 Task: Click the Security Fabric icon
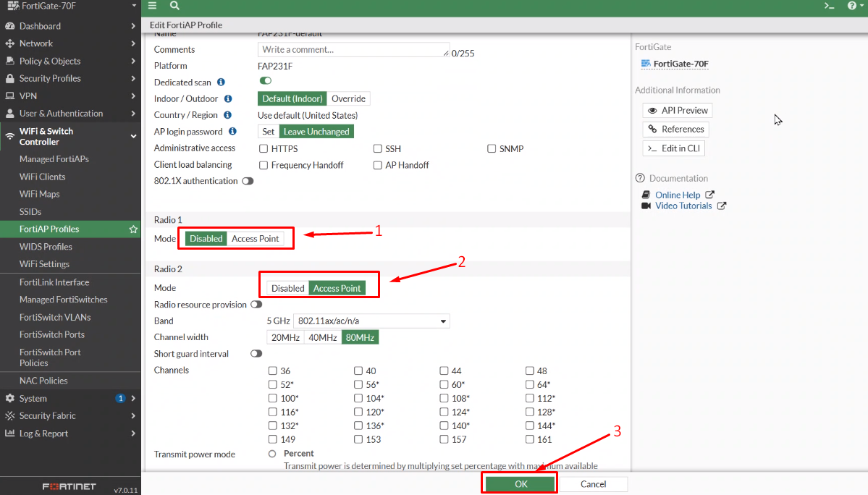[x=9, y=416]
